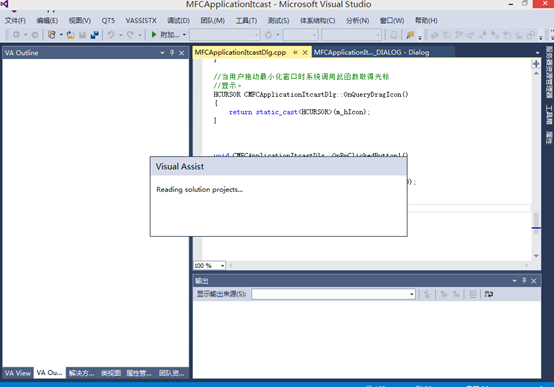Close the MFCApplicationItcastDlg.cpp tab

tap(305, 52)
